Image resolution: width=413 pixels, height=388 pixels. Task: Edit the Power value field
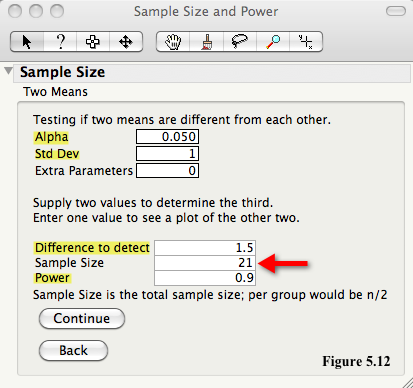[205, 278]
